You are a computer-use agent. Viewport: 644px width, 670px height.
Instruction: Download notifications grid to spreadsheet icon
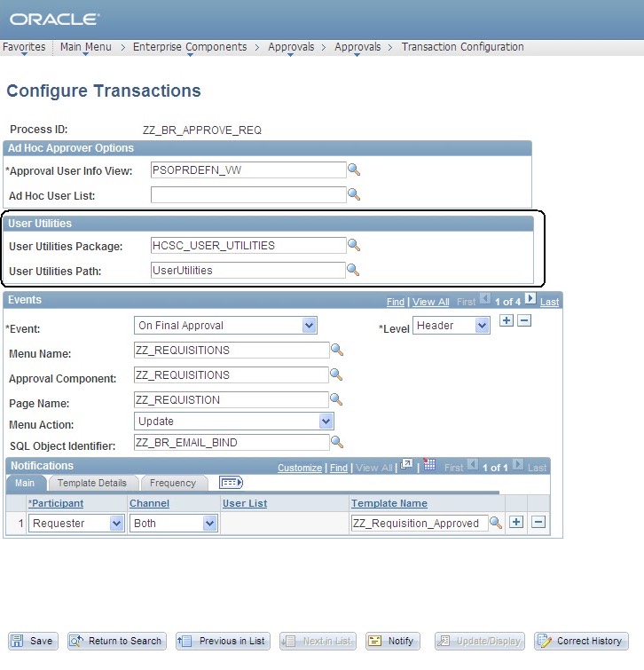click(x=430, y=465)
